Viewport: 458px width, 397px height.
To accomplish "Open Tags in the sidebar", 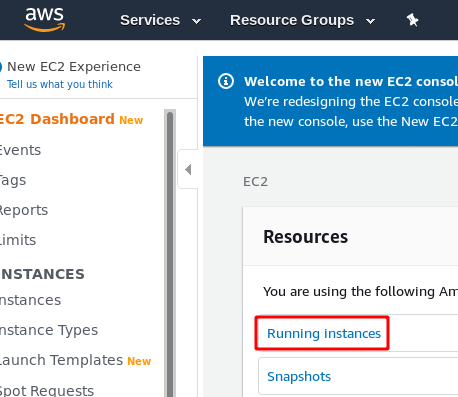I will (13, 180).
